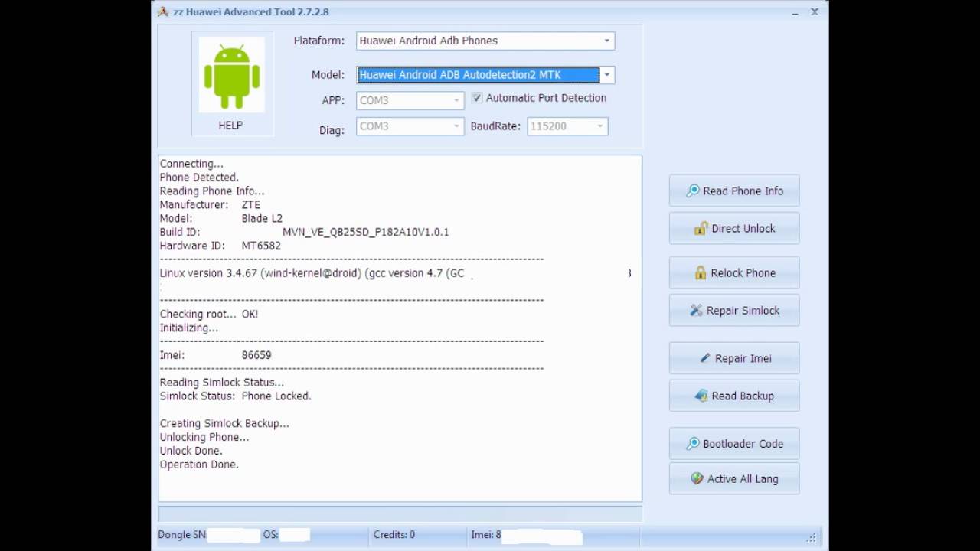Click the 'Creating Simlock Backup...' log line

click(224, 423)
